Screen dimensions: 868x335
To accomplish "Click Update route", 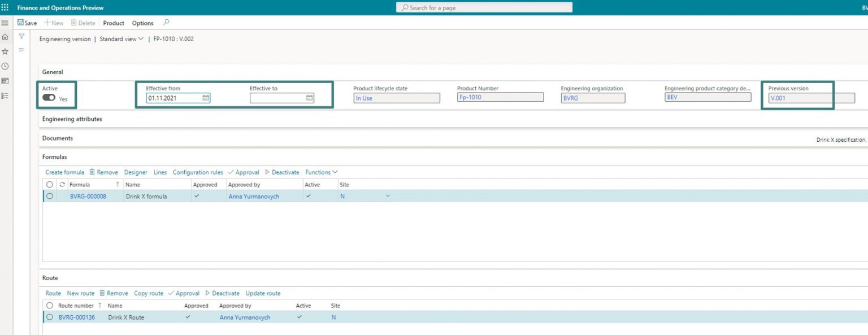I will pyautogui.click(x=263, y=293).
